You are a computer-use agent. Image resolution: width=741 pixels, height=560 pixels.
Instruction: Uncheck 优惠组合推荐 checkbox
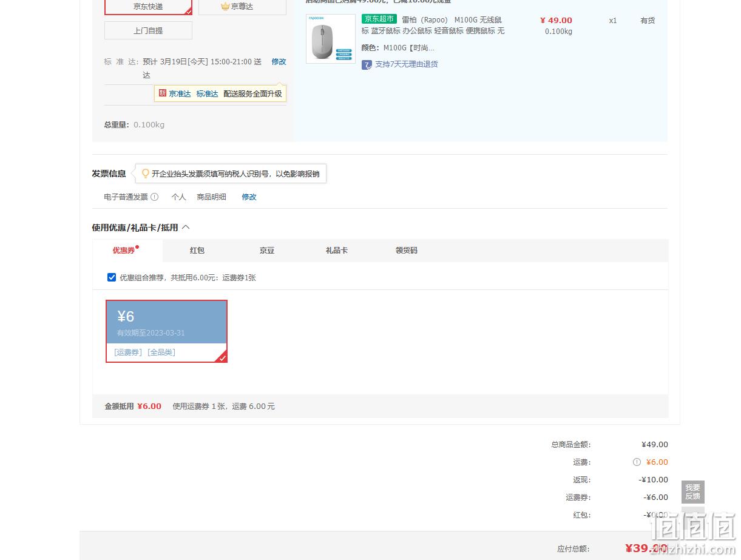click(x=112, y=277)
